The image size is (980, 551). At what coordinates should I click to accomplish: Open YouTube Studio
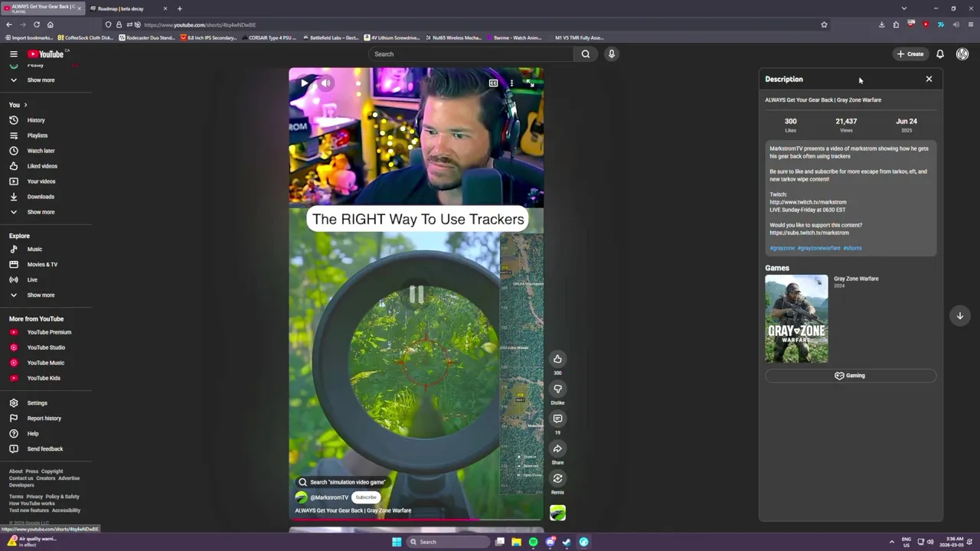[46, 347]
